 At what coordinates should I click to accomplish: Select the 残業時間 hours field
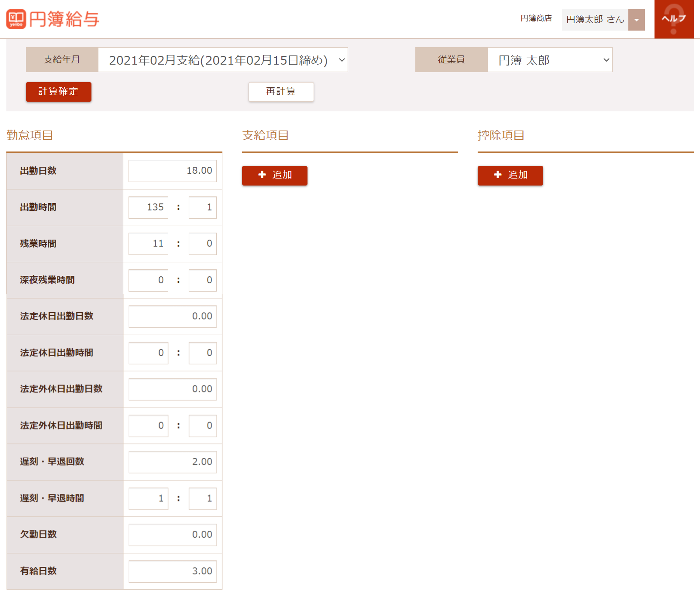149,244
